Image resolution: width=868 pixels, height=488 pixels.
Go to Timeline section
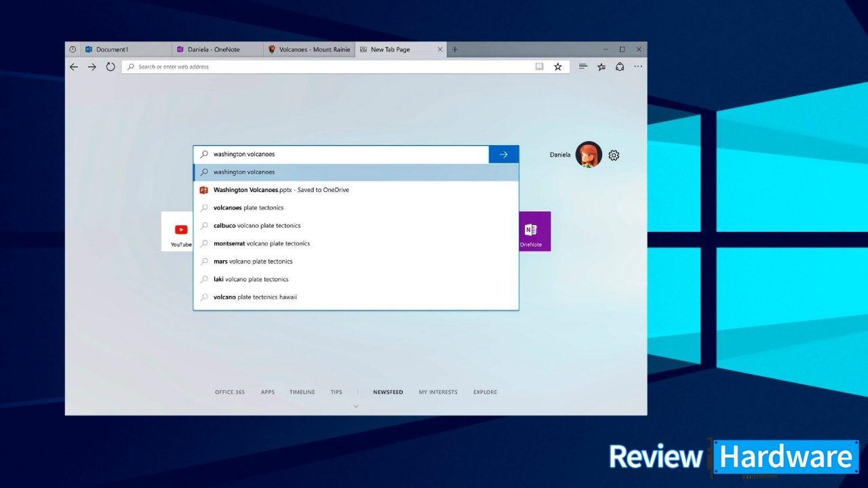(302, 392)
